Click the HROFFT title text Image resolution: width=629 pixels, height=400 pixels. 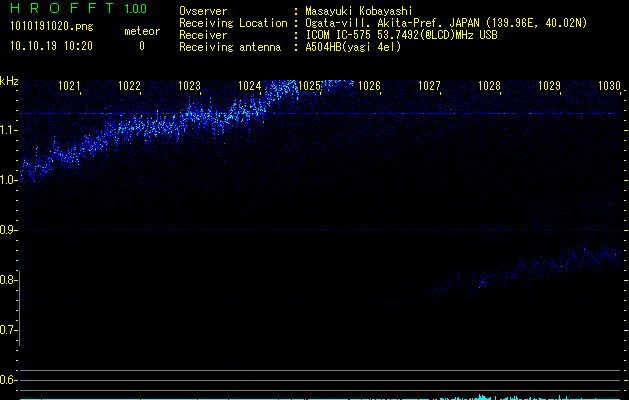(62, 8)
